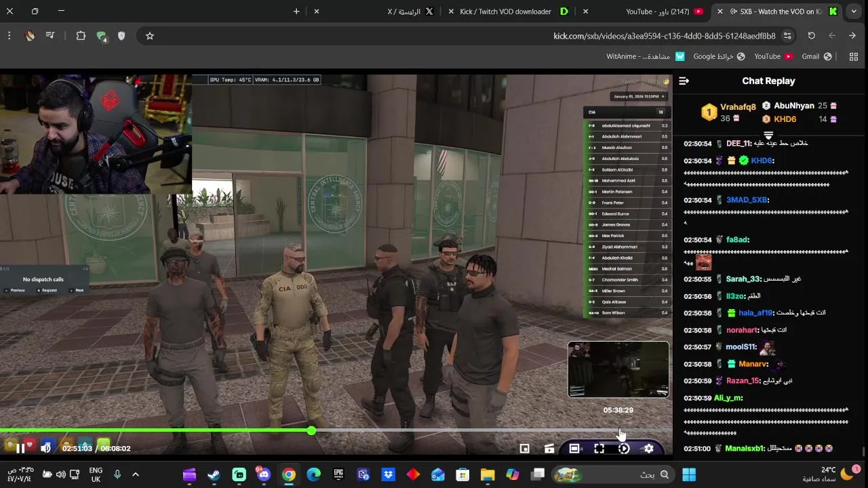Click username Manalsxb1 in chat
Viewport: 868px width, 488px height.
tap(745, 449)
